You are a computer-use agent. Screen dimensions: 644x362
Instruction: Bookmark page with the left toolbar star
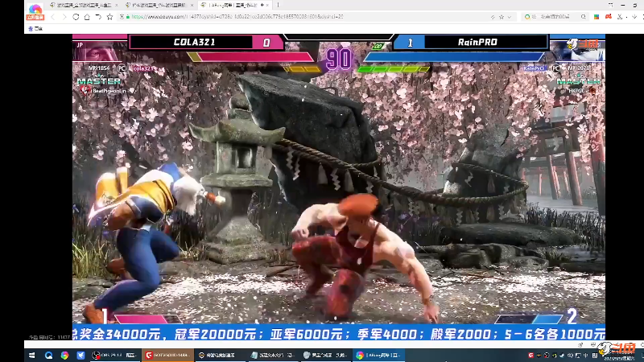click(109, 17)
